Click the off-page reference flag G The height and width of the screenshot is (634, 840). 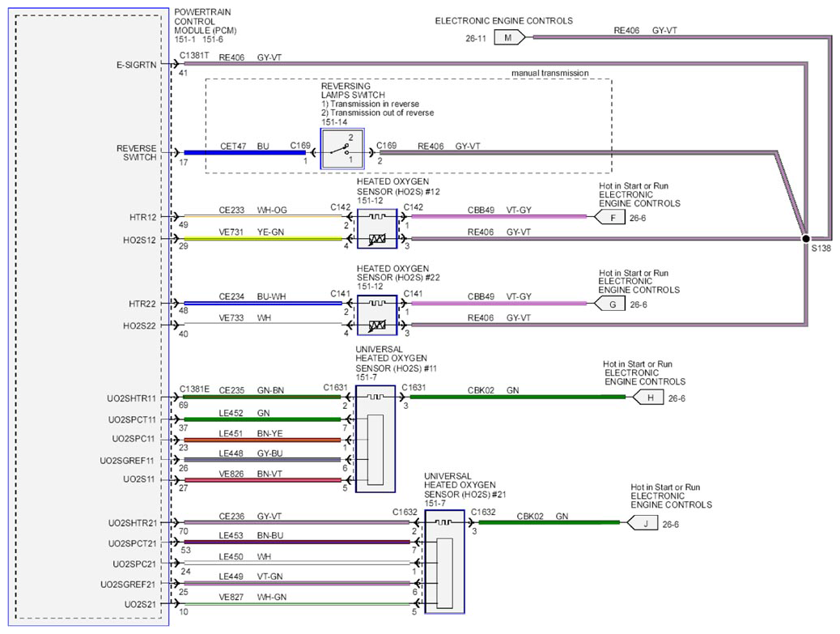click(610, 304)
